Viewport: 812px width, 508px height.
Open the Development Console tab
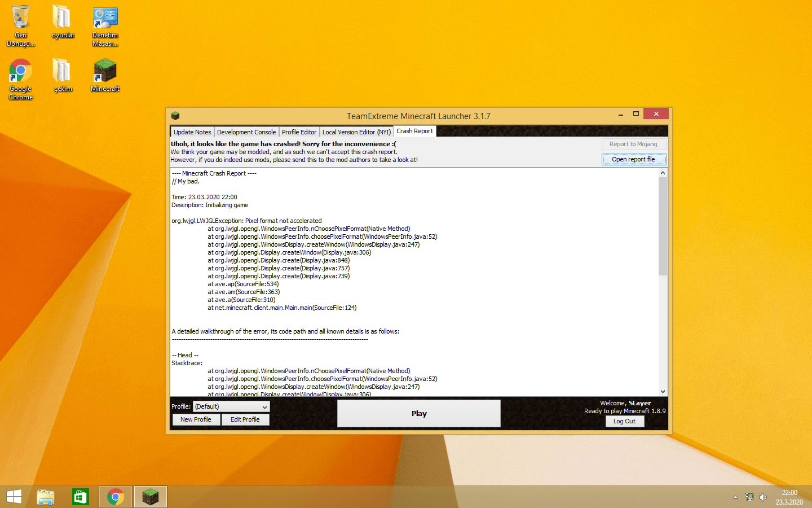[x=246, y=132]
